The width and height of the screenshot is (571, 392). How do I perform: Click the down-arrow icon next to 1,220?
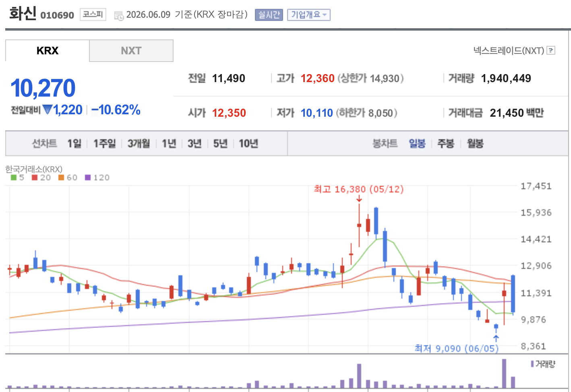pos(48,109)
